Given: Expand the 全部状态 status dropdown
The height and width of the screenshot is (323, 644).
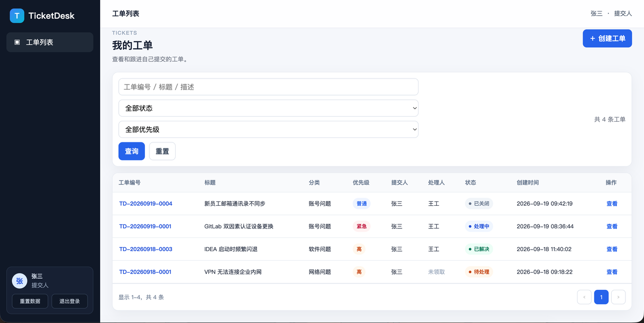Looking at the screenshot, I should (x=268, y=108).
